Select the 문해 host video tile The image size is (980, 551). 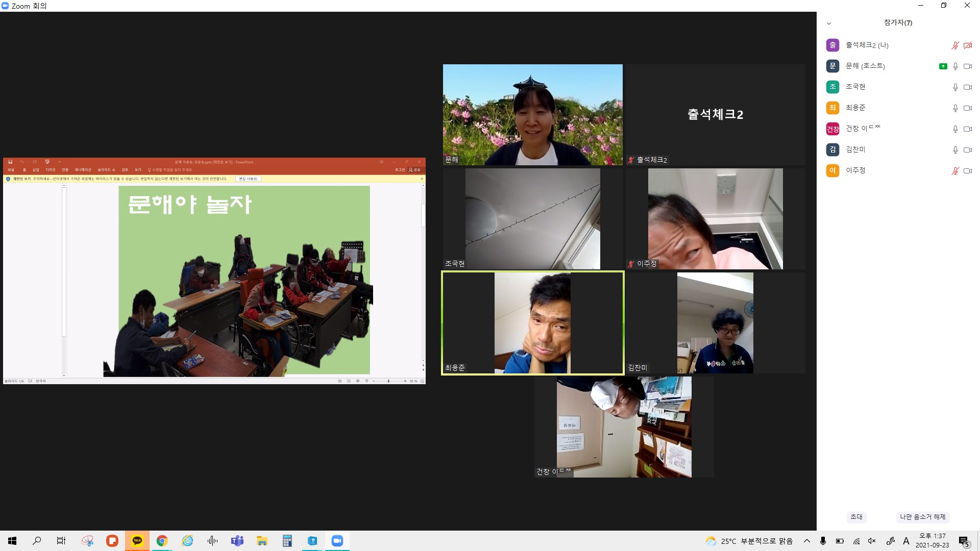tap(532, 115)
